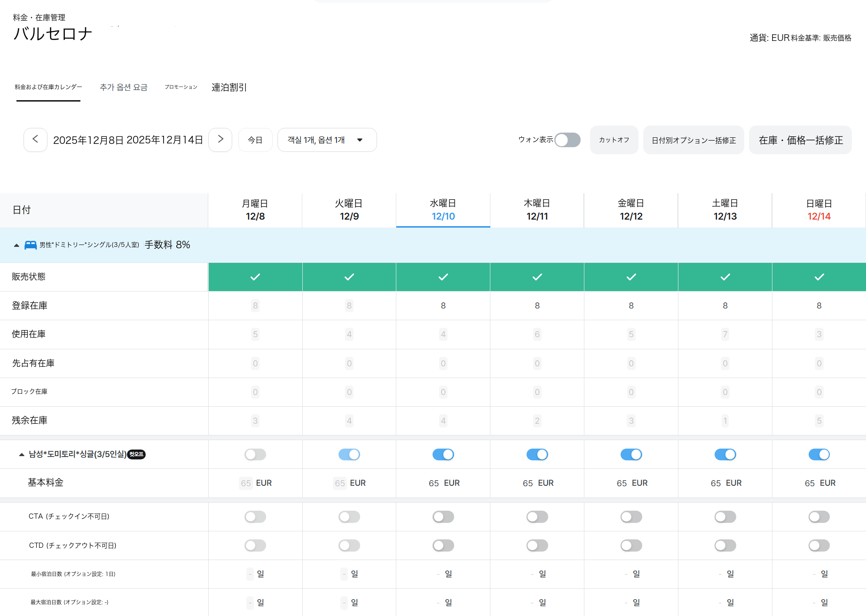Click the CTA (チェックイン不可日) label
The width and height of the screenshot is (866, 616).
click(69, 516)
